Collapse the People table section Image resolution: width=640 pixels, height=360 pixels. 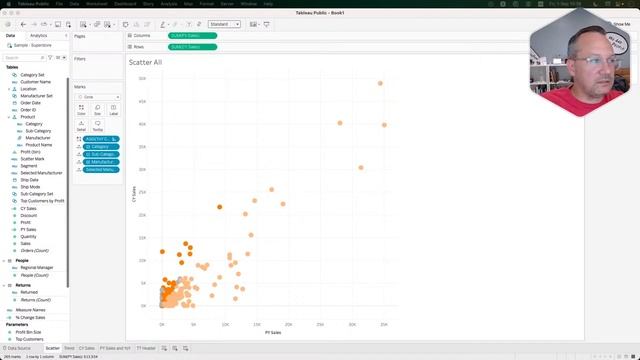(4, 261)
